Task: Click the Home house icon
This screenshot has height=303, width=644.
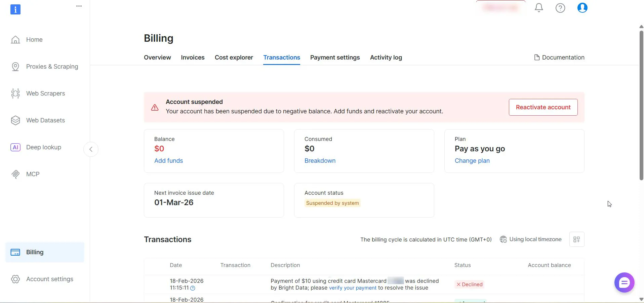Action: pyautogui.click(x=15, y=40)
